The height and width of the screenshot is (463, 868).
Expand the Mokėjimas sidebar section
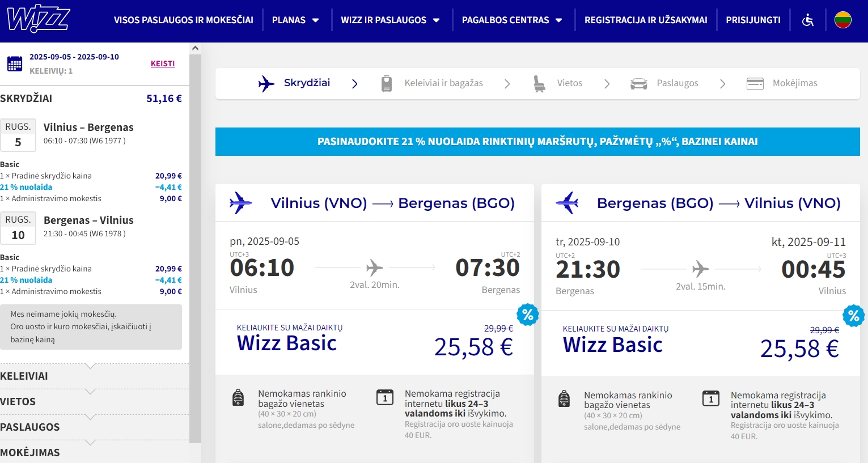(x=95, y=452)
